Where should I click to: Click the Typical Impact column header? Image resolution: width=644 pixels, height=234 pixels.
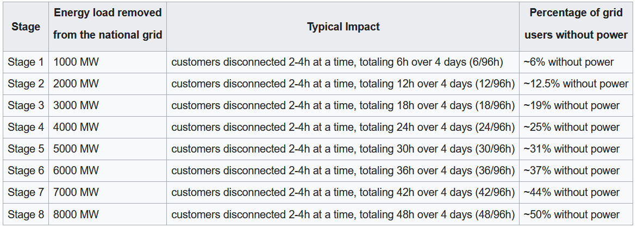(343, 27)
